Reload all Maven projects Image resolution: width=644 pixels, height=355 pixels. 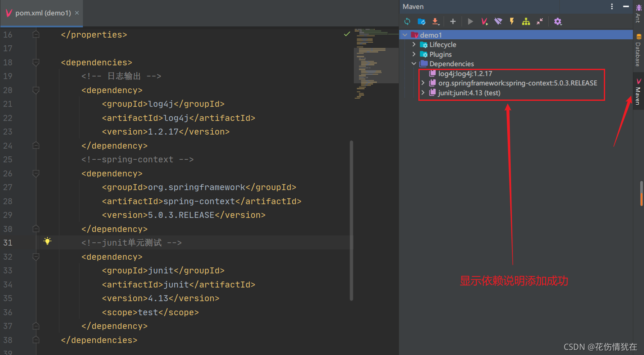pos(407,21)
